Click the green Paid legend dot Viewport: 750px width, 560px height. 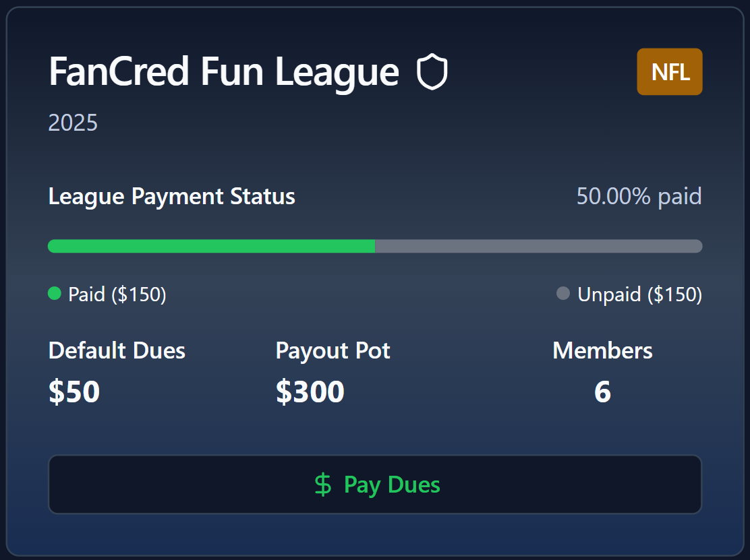(x=55, y=293)
